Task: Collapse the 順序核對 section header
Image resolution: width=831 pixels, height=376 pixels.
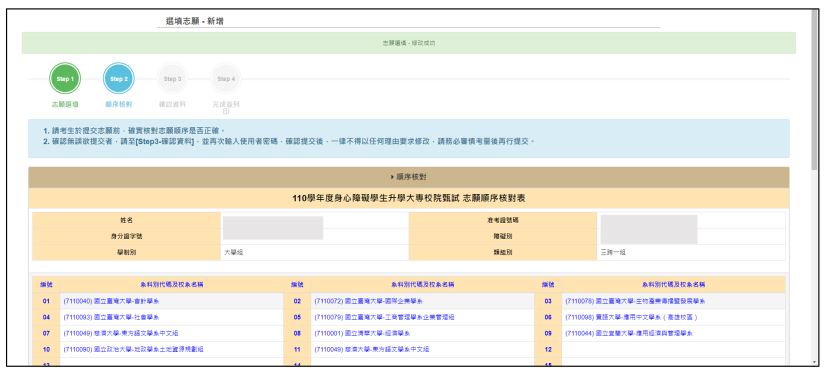Action: pyautogui.click(x=409, y=177)
